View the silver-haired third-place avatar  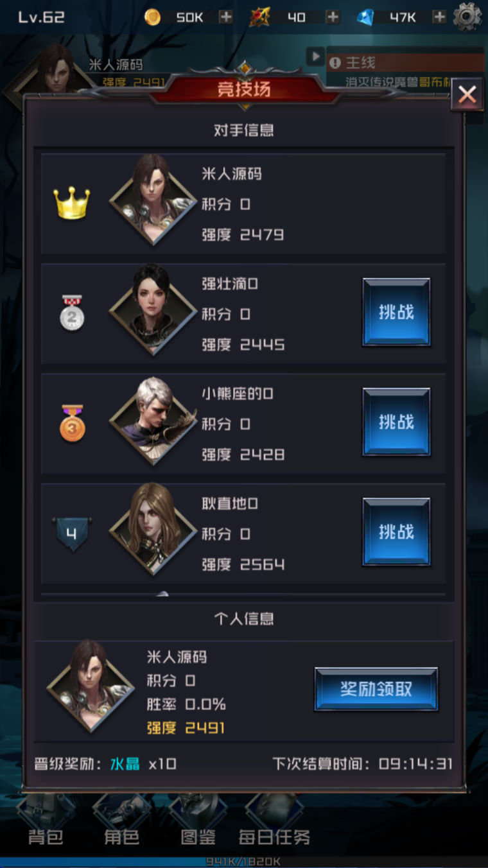click(153, 421)
